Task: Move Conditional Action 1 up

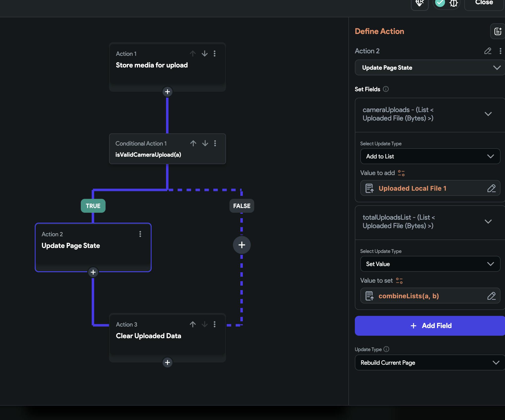Action: point(193,143)
